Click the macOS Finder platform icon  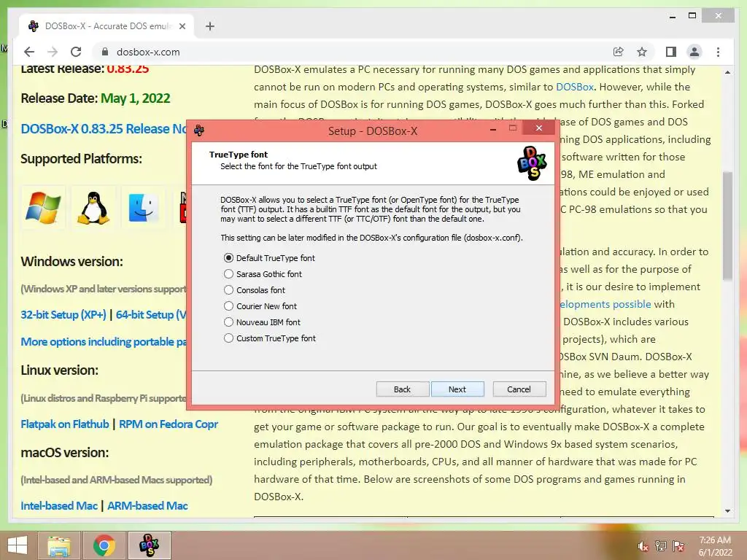pyautogui.click(x=144, y=208)
